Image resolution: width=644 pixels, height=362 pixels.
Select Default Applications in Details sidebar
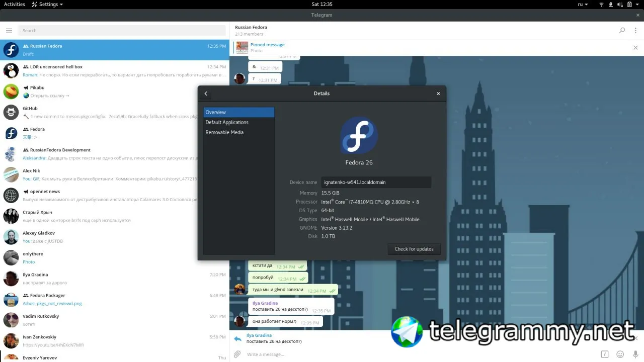coord(239,122)
